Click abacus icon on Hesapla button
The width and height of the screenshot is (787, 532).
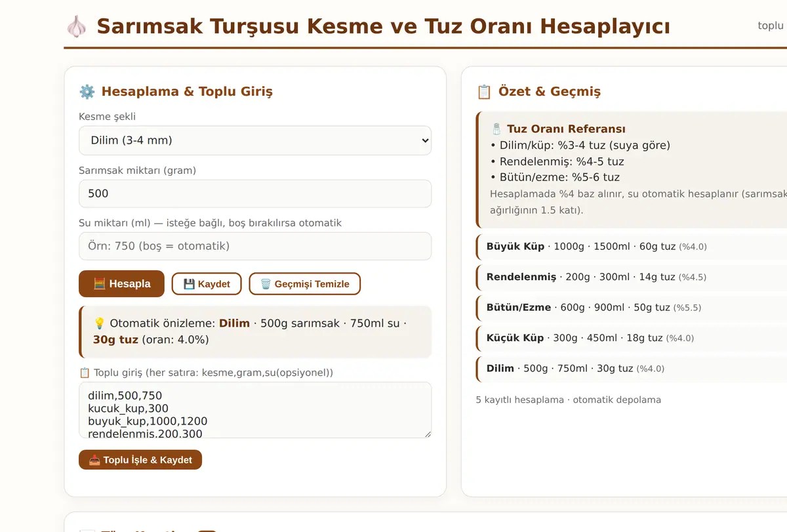coord(99,284)
